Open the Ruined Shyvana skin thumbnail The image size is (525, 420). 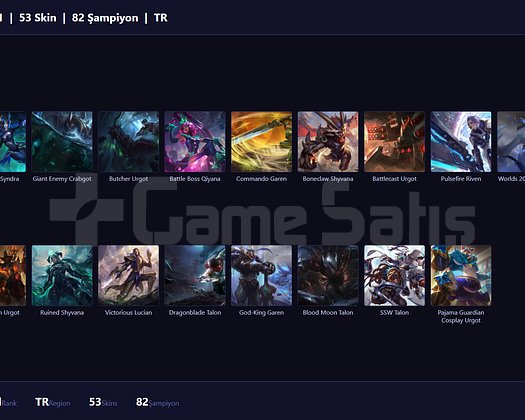62,275
